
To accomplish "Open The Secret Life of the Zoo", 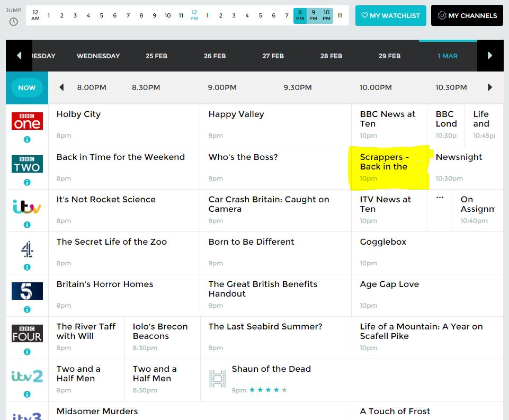I will coord(124,253).
